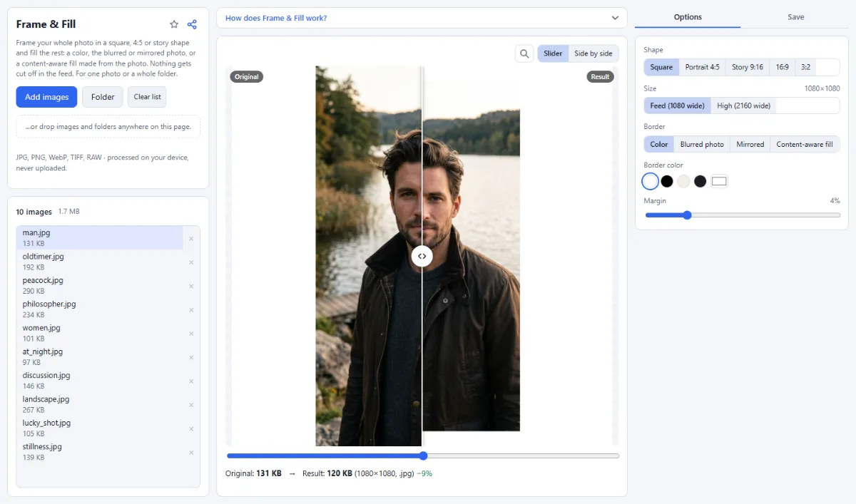Remove discussion.jpg from the list

click(191, 381)
